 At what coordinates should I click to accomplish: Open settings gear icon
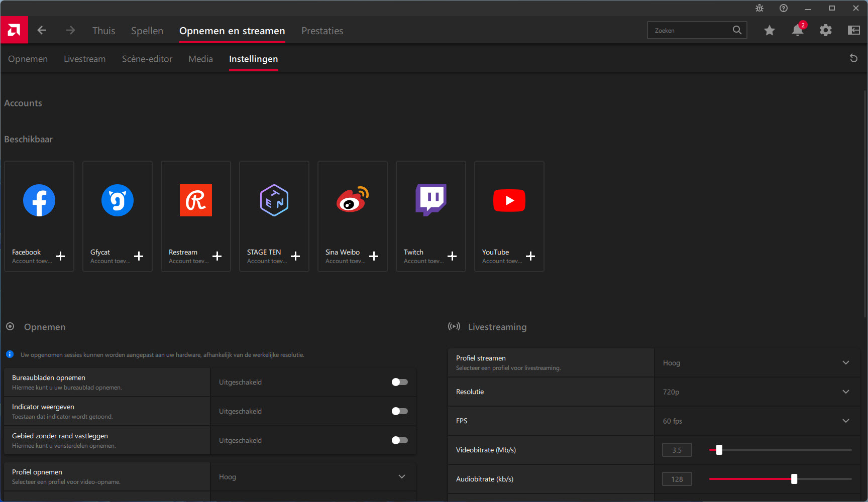click(825, 30)
